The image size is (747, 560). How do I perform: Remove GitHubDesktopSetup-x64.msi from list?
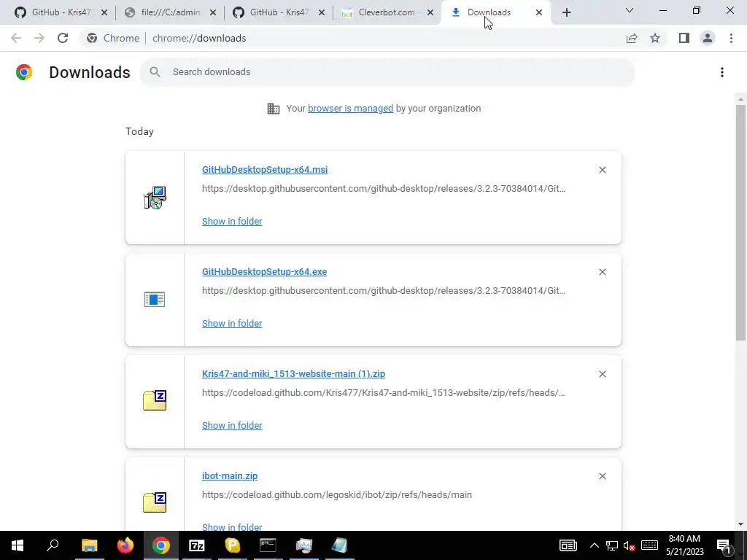[x=602, y=170]
